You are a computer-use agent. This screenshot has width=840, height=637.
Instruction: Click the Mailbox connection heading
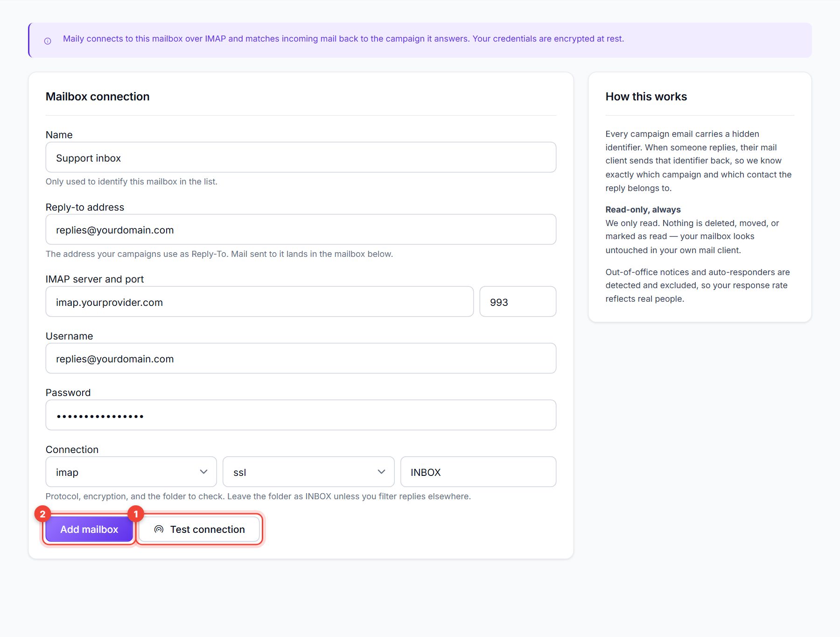(x=98, y=97)
